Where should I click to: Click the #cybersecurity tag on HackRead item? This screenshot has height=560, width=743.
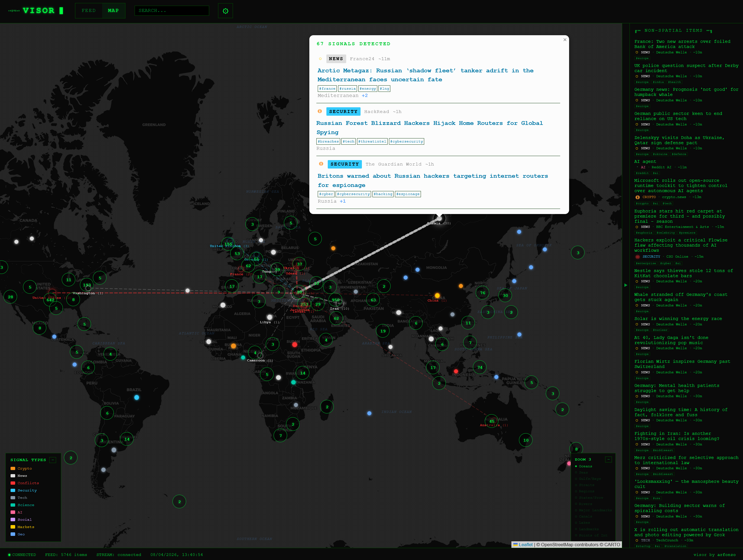[x=406, y=141]
